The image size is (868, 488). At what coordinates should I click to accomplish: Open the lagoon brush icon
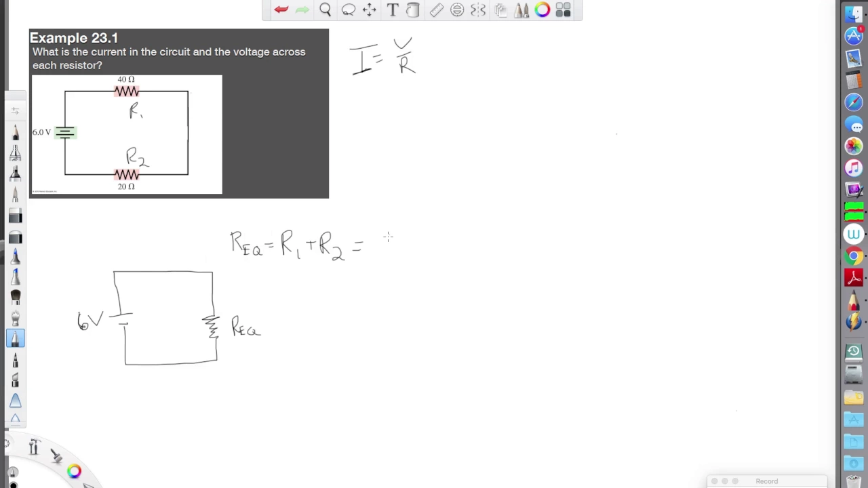click(x=56, y=457)
